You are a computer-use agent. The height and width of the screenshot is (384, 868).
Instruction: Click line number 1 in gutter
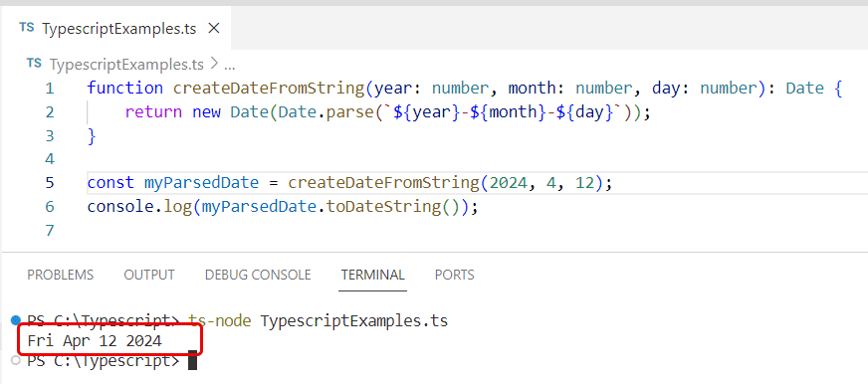coord(50,89)
